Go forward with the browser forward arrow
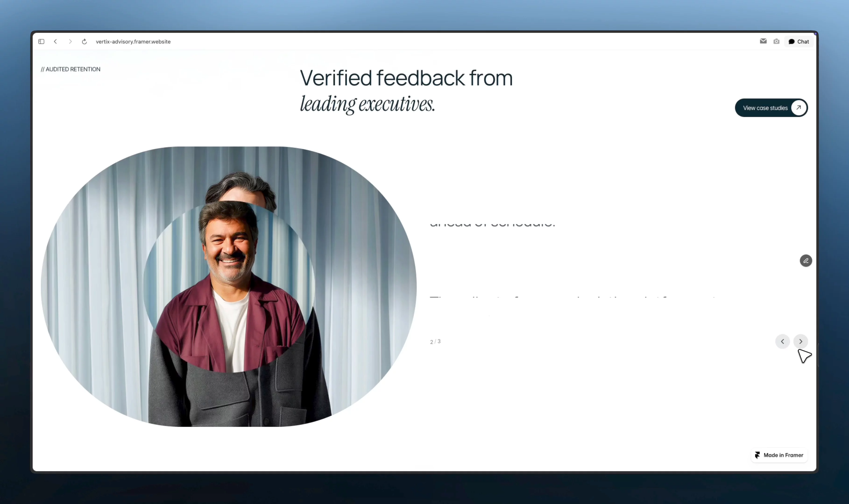The width and height of the screenshot is (849, 504). (x=70, y=42)
